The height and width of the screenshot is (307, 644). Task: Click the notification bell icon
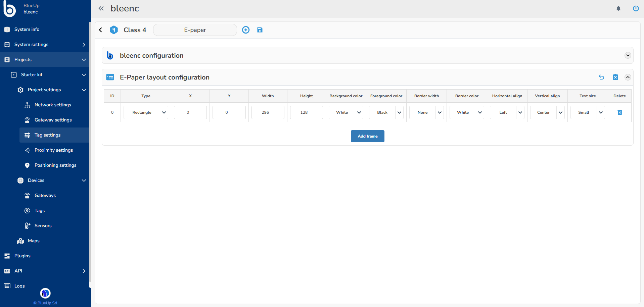click(x=618, y=8)
